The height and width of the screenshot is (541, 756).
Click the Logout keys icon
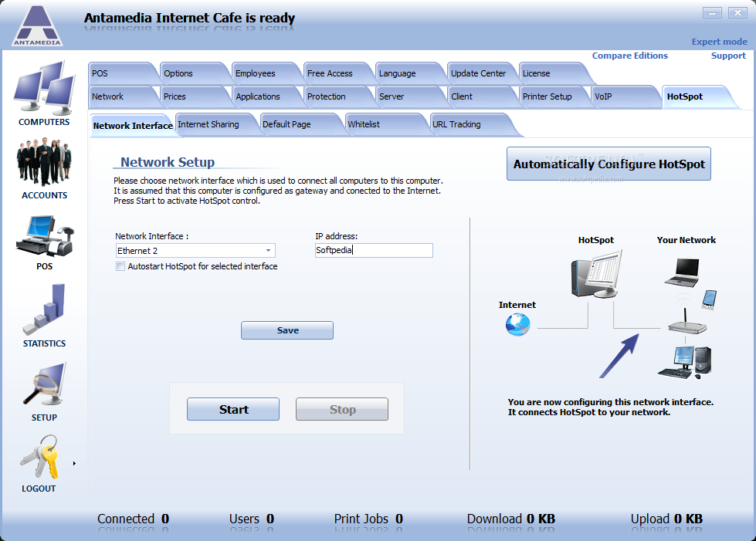[x=39, y=456]
